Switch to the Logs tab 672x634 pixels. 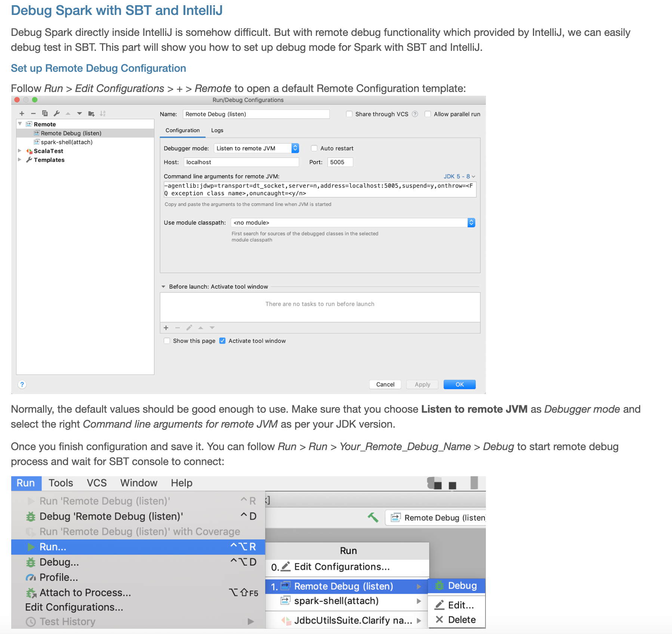click(x=217, y=130)
